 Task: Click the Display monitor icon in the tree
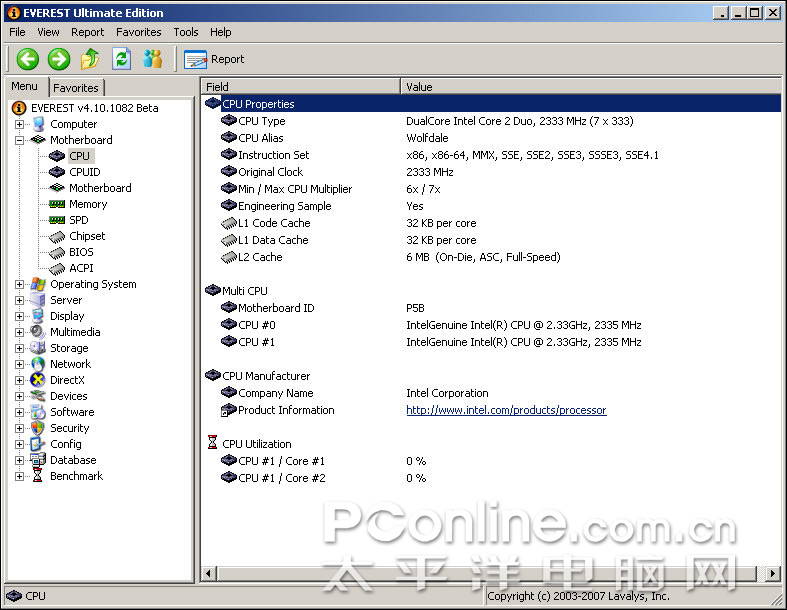(x=38, y=316)
